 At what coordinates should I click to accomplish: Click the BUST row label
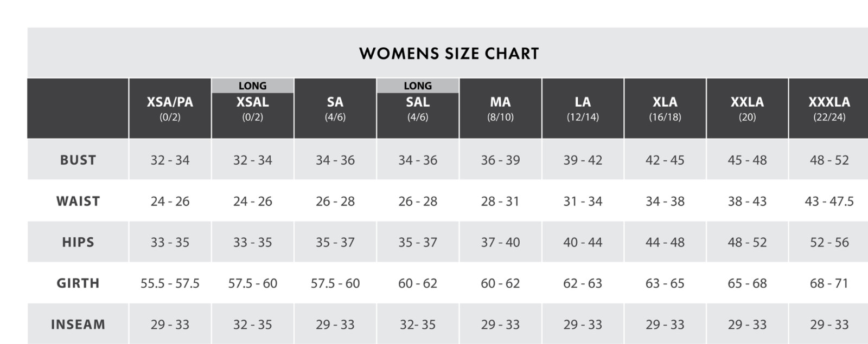coord(78,160)
